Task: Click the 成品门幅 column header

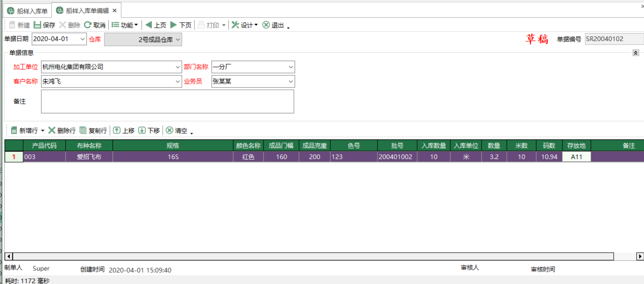Action: 281,146
